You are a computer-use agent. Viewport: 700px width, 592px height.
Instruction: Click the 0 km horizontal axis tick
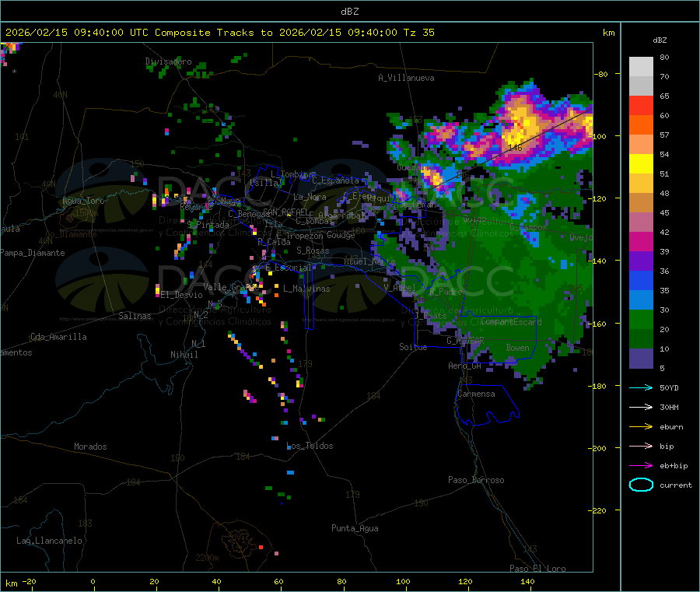tap(93, 581)
